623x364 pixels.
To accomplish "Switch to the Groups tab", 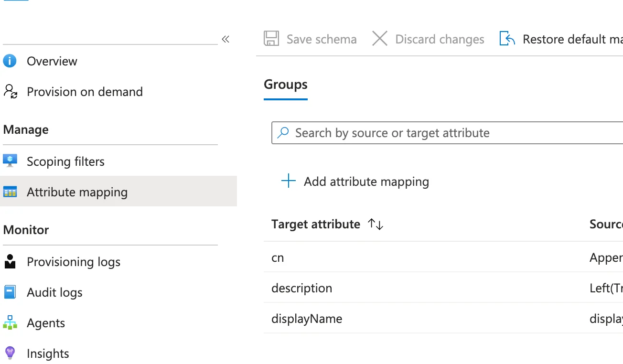I will click(286, 85).
